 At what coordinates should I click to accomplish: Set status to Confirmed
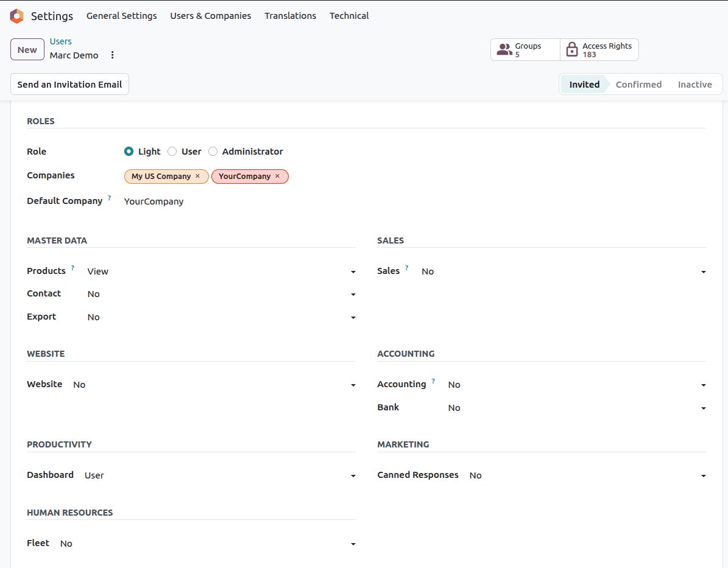638,85
